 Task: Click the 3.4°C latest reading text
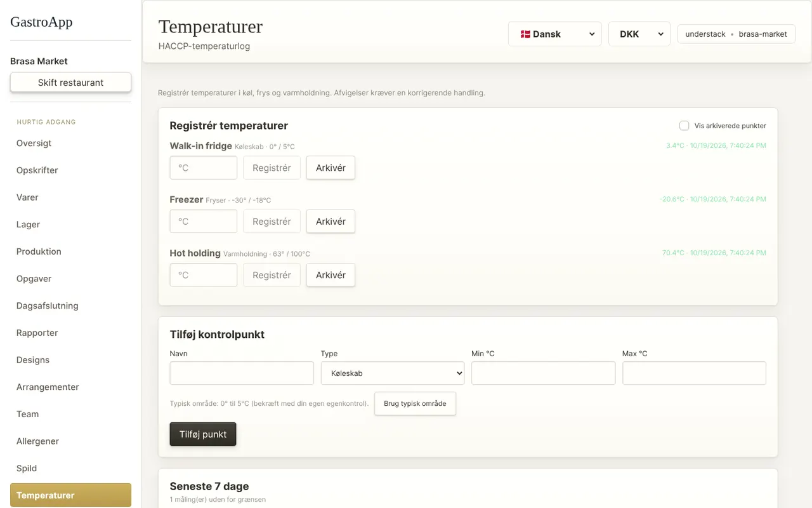(716, 146)
